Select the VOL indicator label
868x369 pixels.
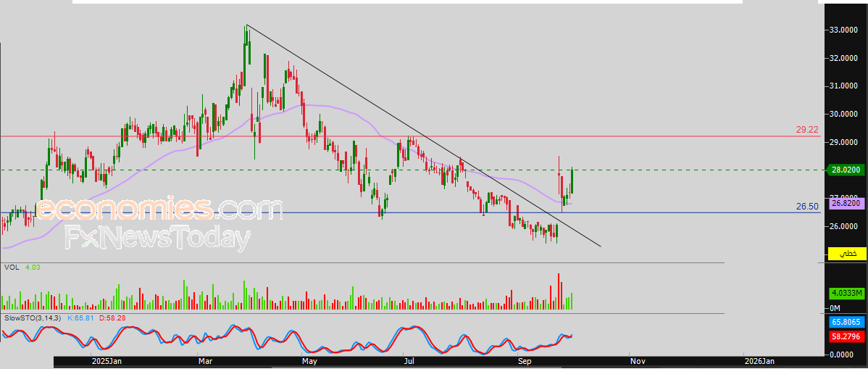click(12, 267)
